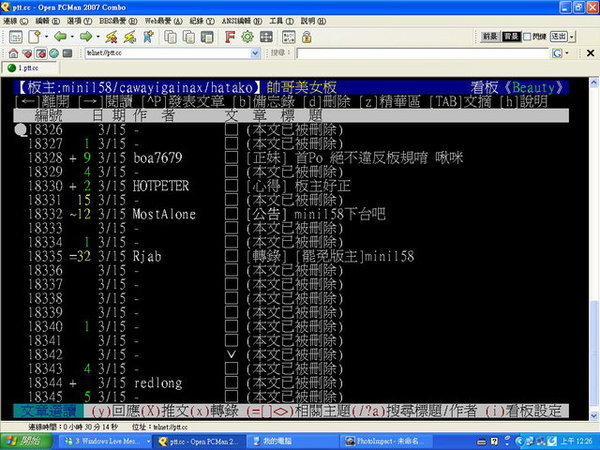Click the 前景 foreground color swatch

point(490,37)
